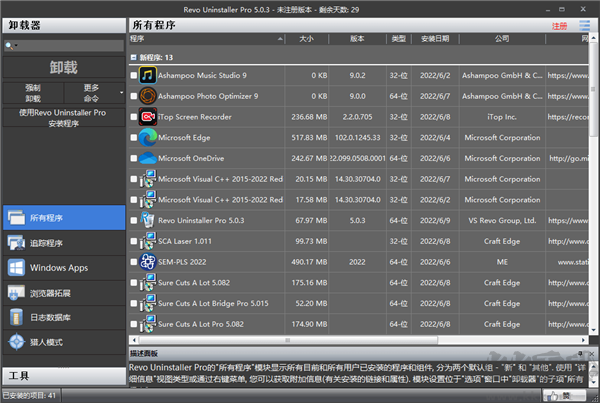Collapse the 新程序: 13 group

tap(134, 57)
